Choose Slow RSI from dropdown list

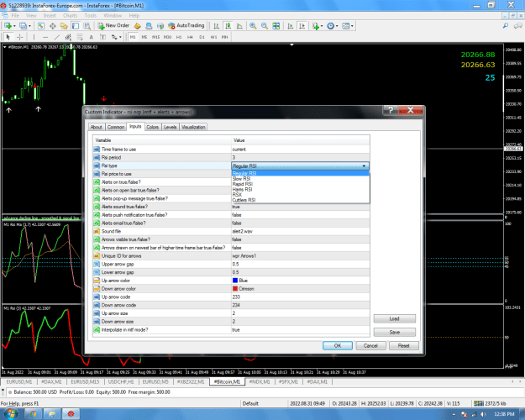[301, 179]
